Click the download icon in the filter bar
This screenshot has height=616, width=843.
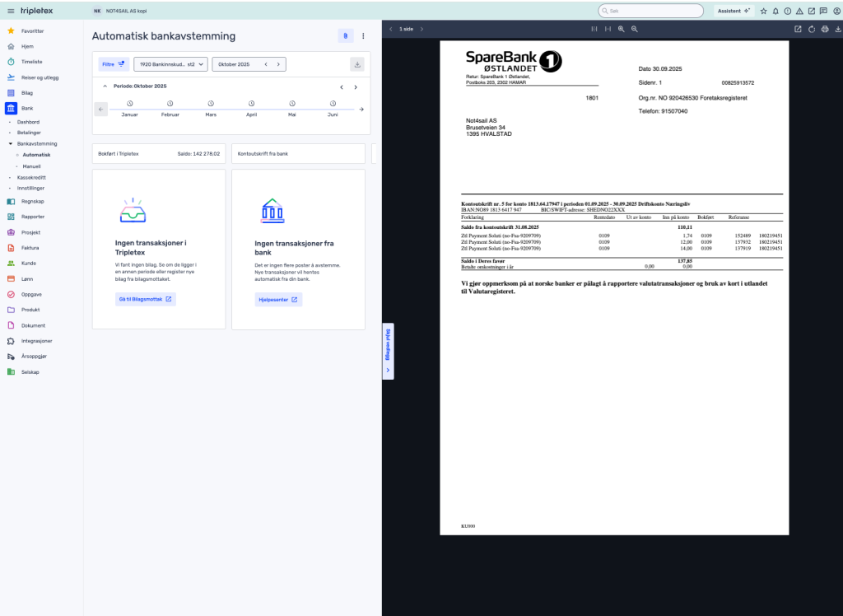tap(357, 64)
